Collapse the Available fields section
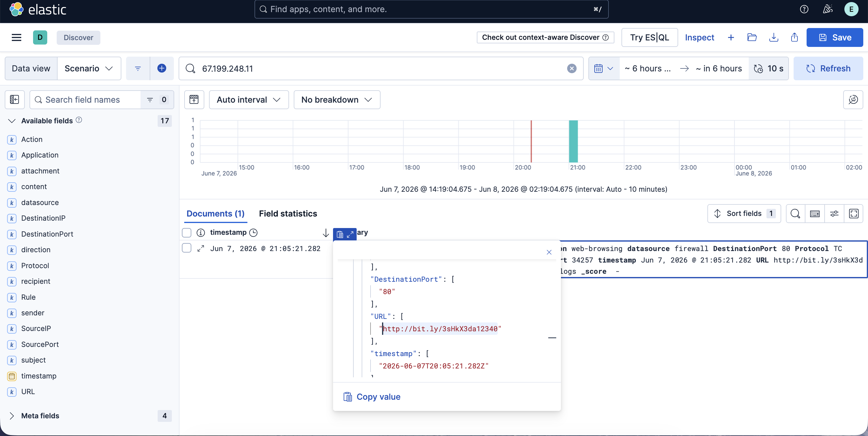868x436 pixels. 12,121
